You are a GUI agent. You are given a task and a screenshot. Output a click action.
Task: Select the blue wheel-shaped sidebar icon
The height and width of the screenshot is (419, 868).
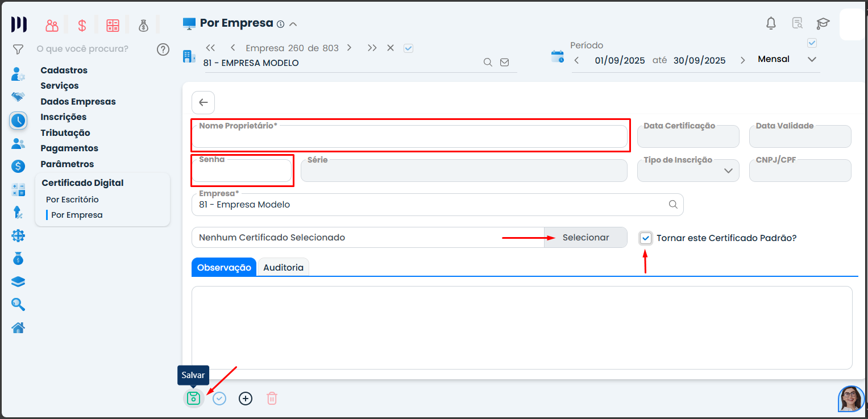[x=18, y=236]
